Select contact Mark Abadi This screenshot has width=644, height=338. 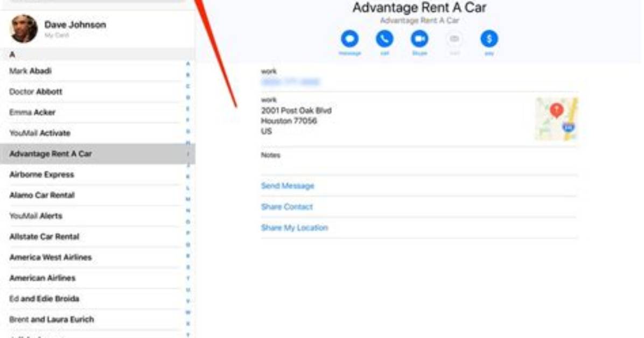(97, 71)
